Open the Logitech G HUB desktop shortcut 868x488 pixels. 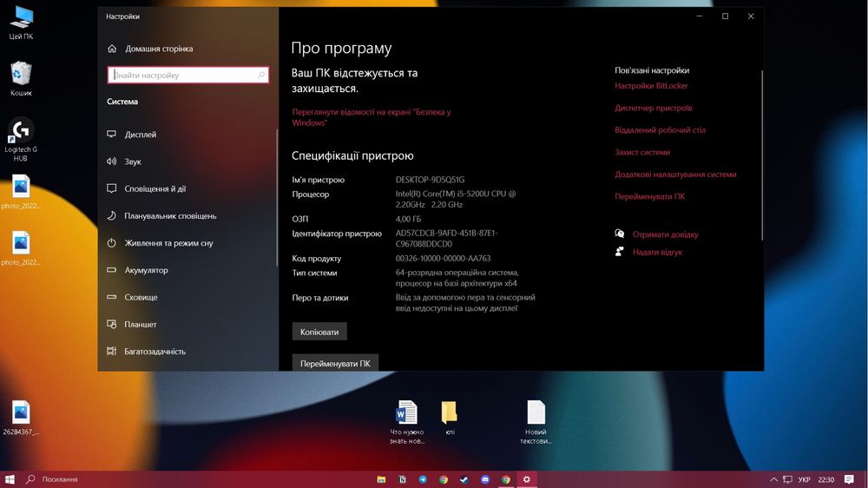point(21,140)
